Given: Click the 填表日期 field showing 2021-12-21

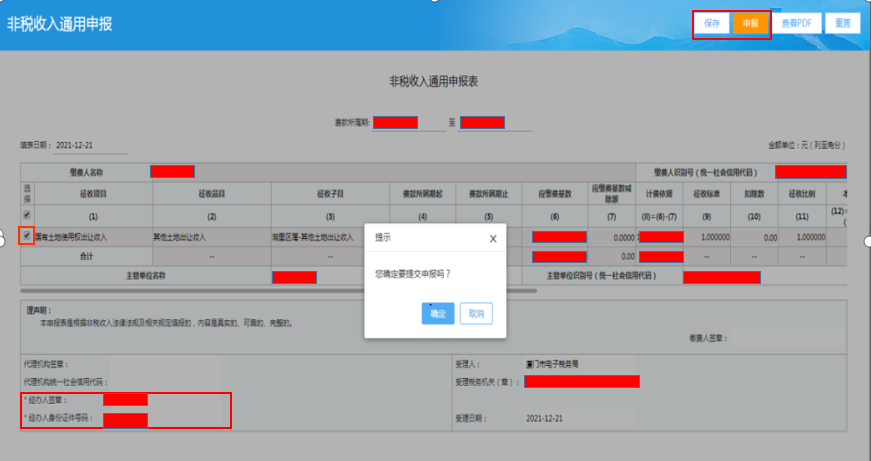Looking at the screenshot, I should pos(91,146).
